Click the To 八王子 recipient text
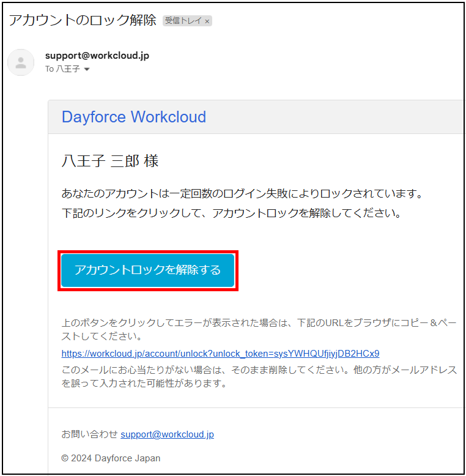466x476 pixels. [x=62, y=70]
